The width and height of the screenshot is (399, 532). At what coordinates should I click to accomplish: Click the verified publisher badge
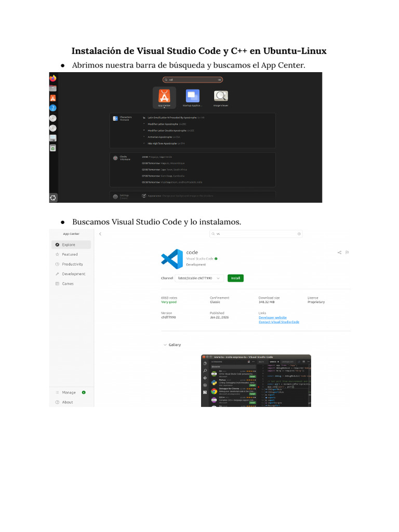[216, 259]
